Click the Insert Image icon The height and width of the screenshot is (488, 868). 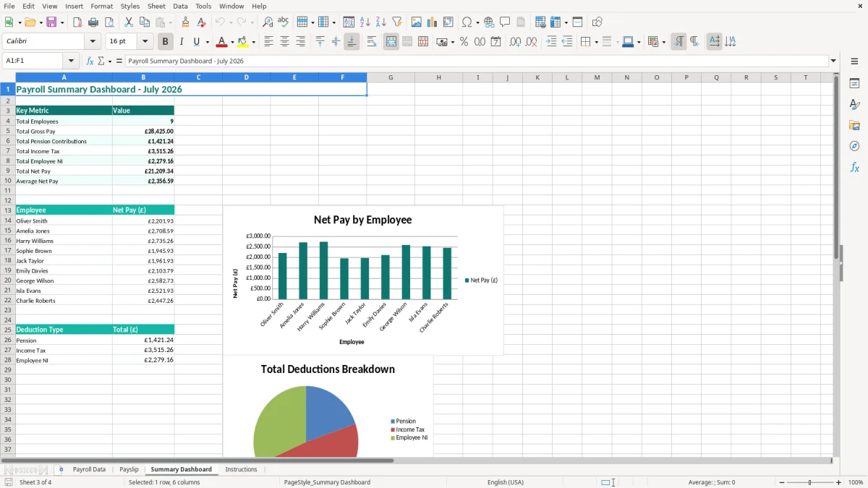point(417,22)
